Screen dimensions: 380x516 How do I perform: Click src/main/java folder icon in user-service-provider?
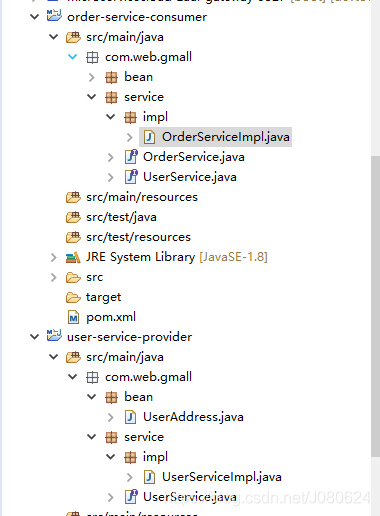pyautogui.click(x=73, y=357)
